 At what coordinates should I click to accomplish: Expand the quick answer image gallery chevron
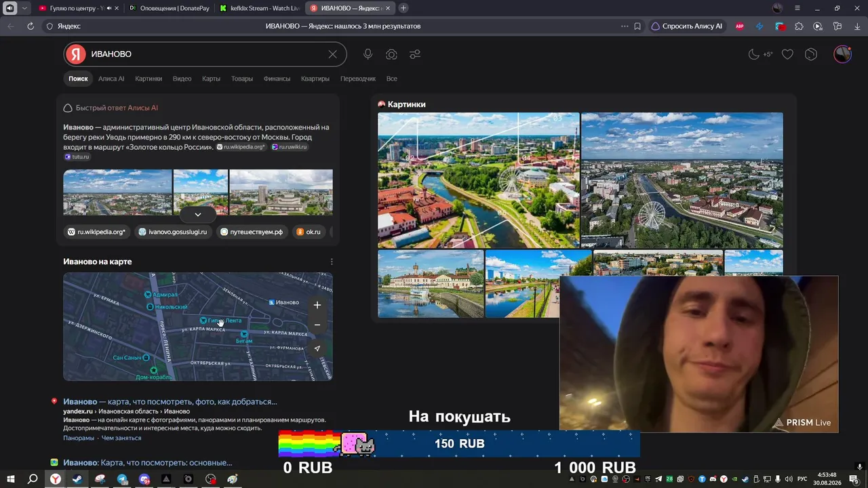pos(197,214)
